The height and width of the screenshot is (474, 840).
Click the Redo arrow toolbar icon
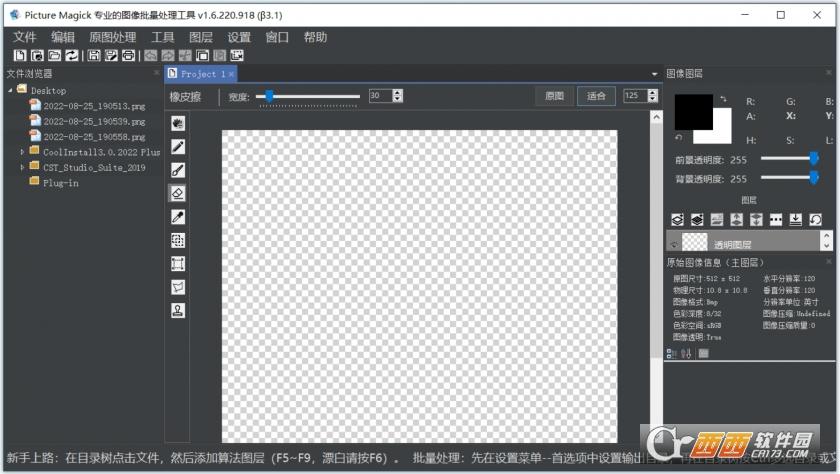click(168, 55)
